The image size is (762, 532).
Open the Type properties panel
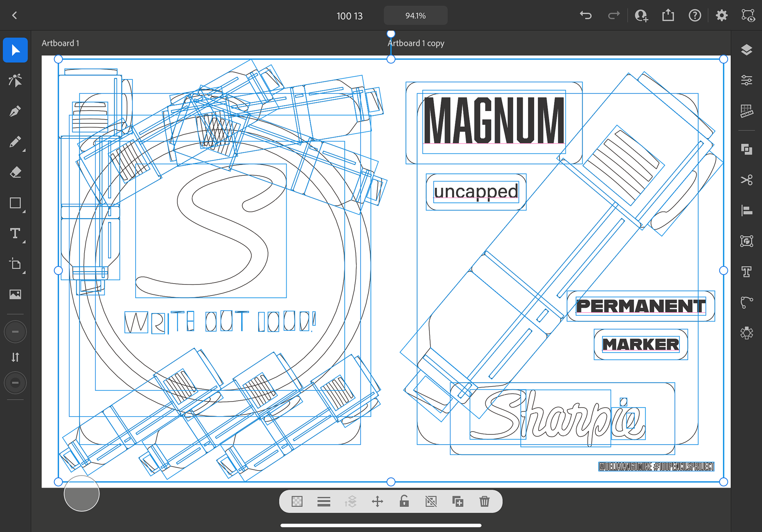click(747, 271)
